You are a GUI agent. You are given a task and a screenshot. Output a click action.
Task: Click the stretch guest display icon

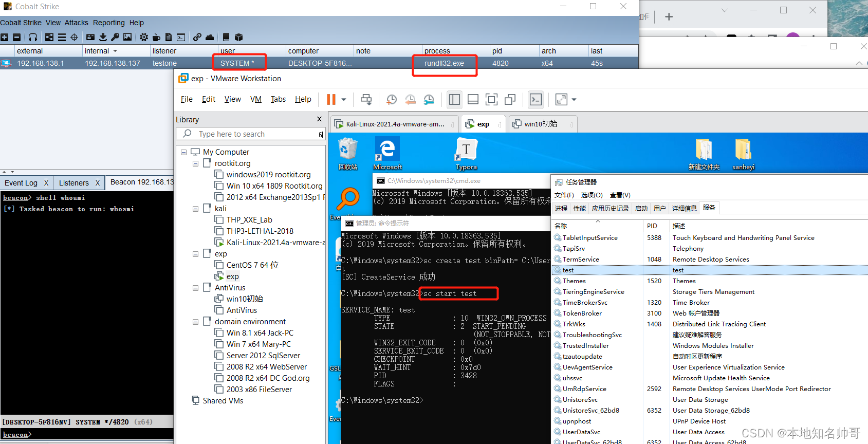pyautogui.click(x=561, y=99)
